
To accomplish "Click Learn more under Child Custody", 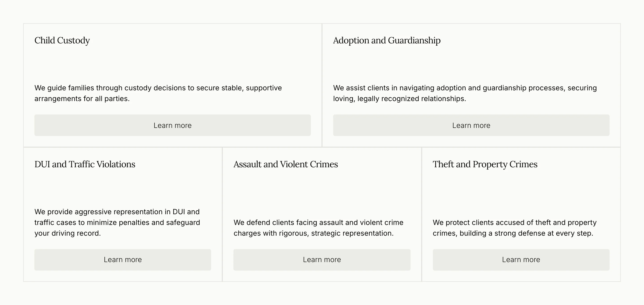I will coord(172,125).
